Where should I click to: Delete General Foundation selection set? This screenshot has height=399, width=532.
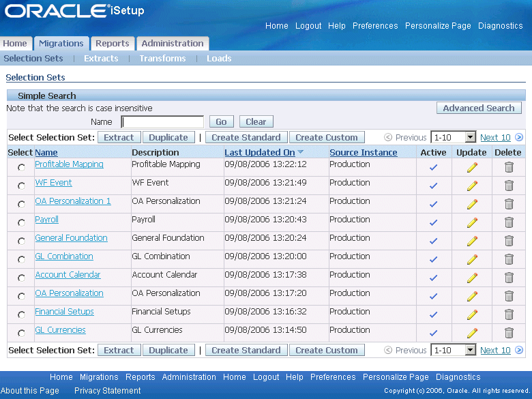point(509,241)
